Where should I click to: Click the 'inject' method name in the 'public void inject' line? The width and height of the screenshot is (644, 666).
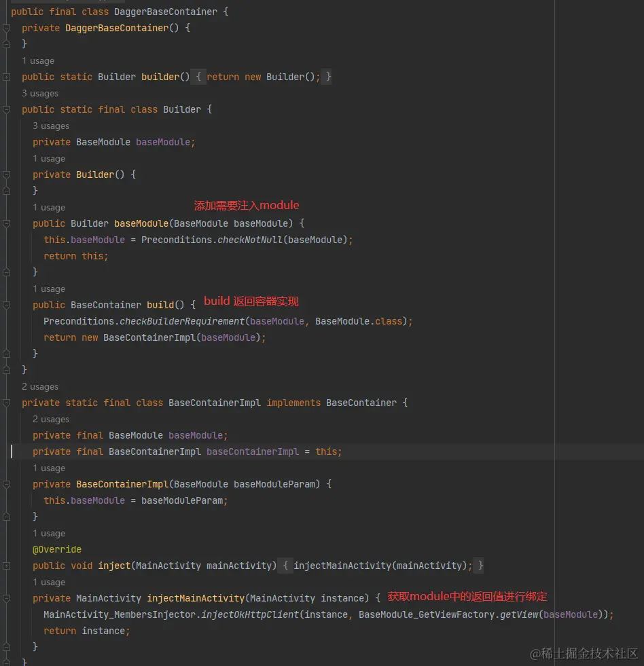[114, 566]
